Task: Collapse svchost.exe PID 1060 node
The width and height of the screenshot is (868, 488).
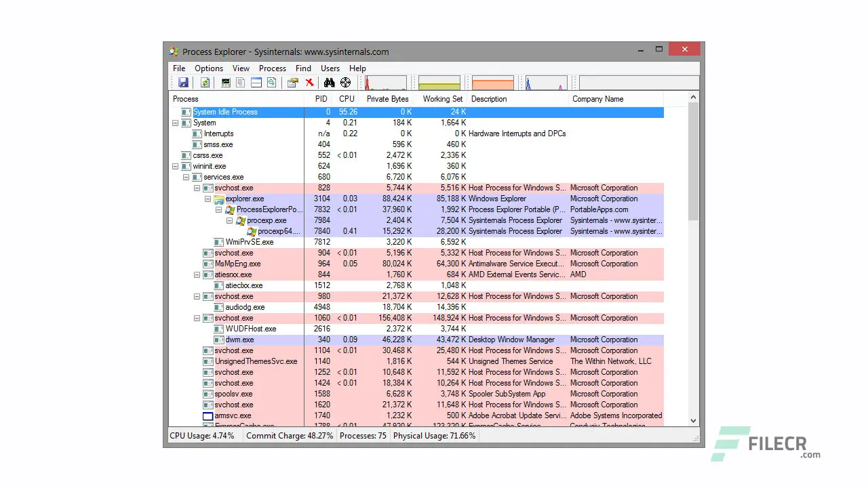Action: pos(197,319)
